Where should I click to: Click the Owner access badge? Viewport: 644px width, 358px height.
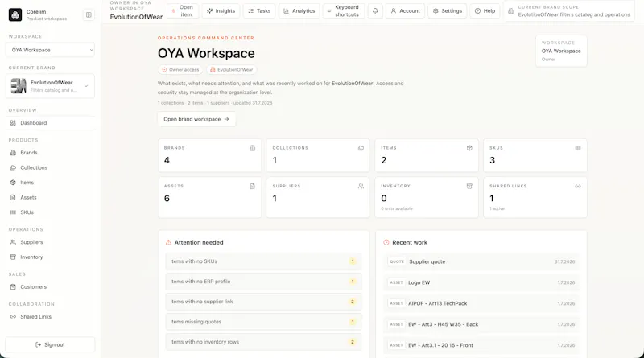coord(180,70)
